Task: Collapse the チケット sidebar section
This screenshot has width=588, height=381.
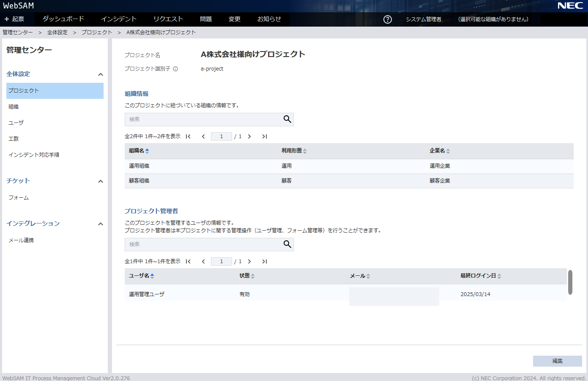Action: pos(100,181)
